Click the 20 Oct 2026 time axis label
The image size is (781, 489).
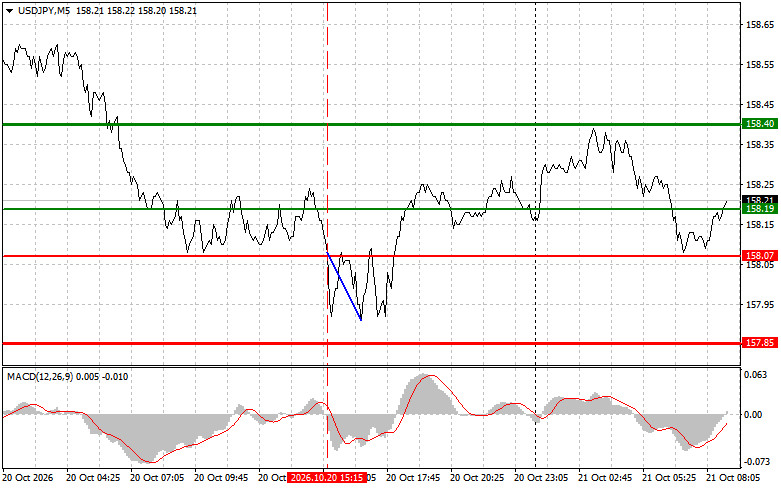pos(27,478)
